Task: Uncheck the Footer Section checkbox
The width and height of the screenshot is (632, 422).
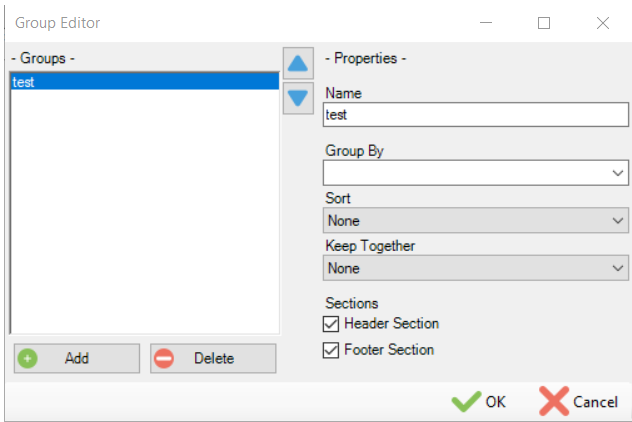Action: [332, 350]
